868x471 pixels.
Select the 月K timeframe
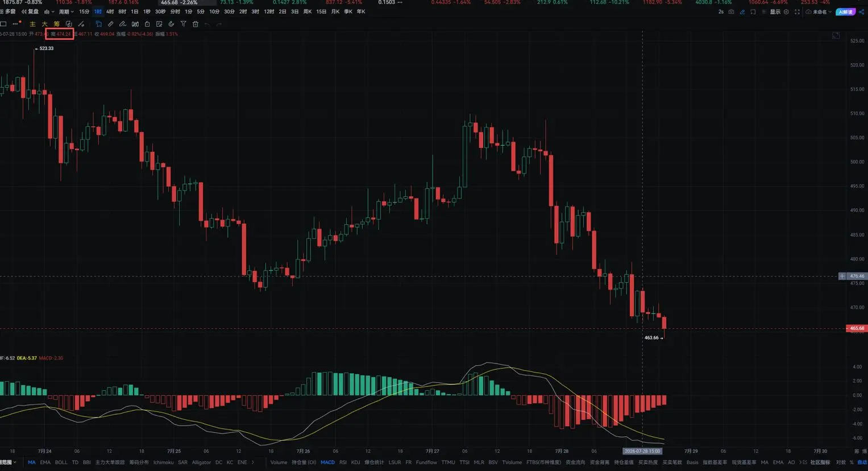[335, 11]
